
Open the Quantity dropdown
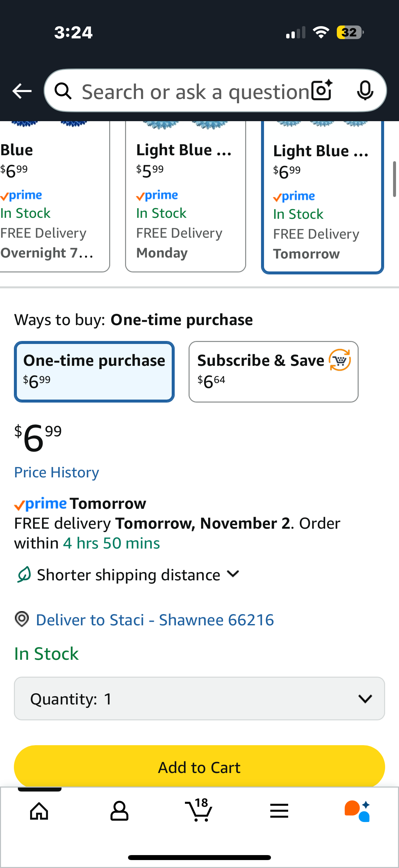tap(199, 699)
